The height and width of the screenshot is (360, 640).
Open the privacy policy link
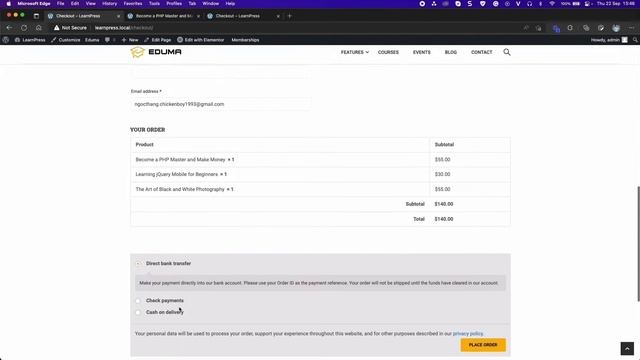(x=468, y=333)
